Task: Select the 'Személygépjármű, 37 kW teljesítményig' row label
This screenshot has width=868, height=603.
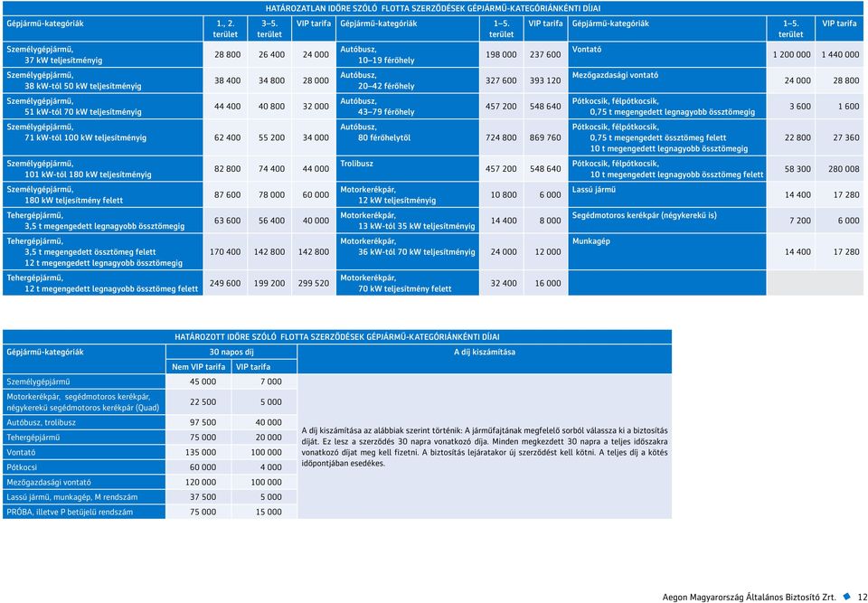Action: coord(54,54)
